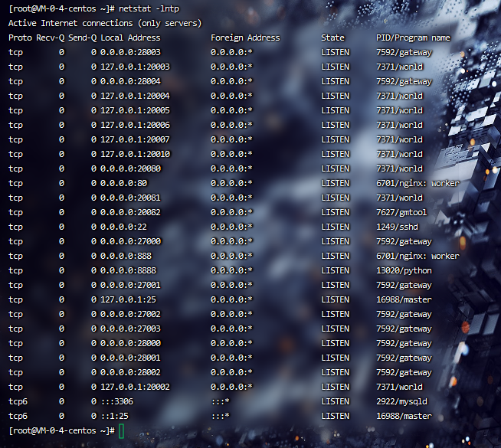
Task: Click the 0.0.0.0:20082 local address
Action: 130,212
